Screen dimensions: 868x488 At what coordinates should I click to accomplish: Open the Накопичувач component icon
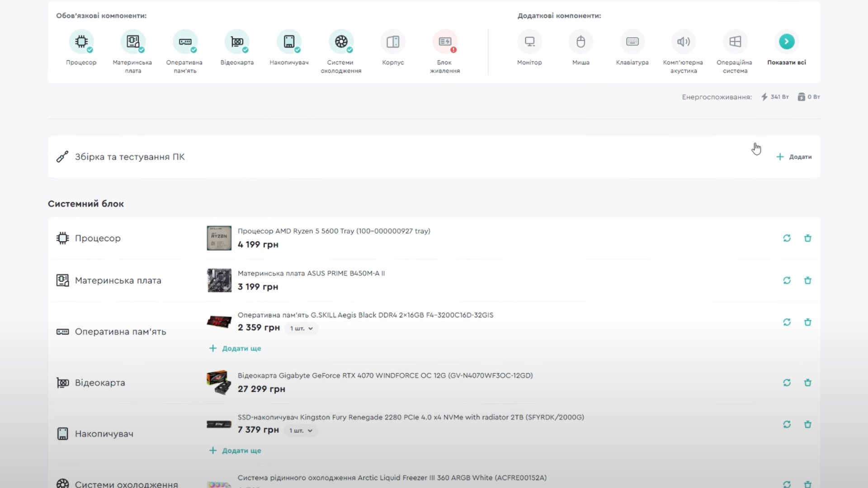(289, 42)
